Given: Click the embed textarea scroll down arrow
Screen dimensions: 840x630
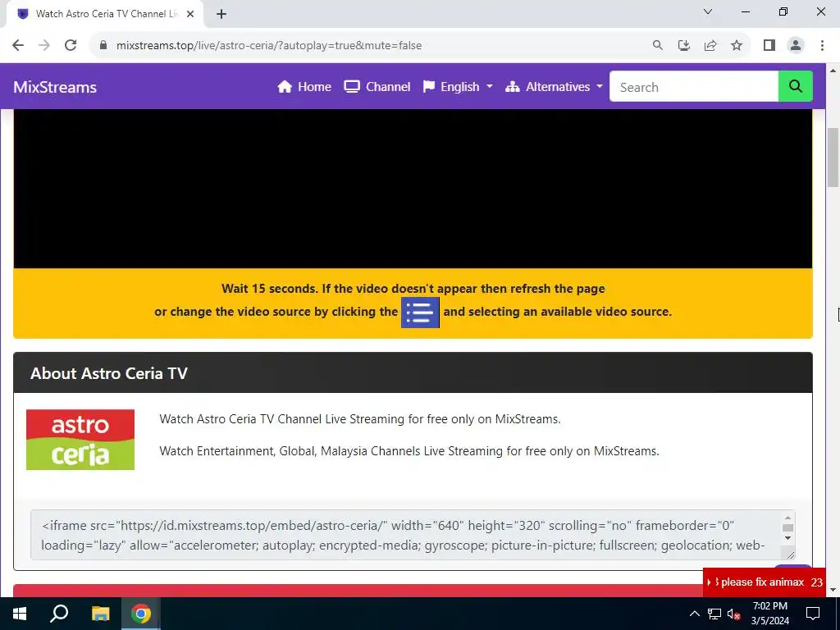Looking at the screenshot, I should pos(787,538).
